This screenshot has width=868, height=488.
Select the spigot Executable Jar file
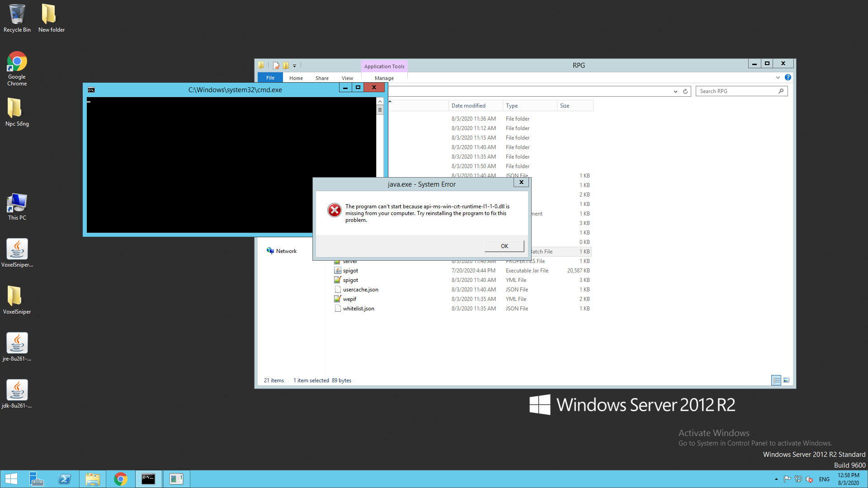click(350, 271)
